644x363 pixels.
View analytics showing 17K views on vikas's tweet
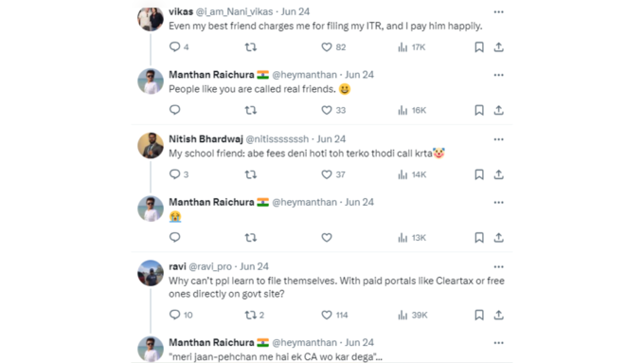pyautogui.click(x=412, y=47)
